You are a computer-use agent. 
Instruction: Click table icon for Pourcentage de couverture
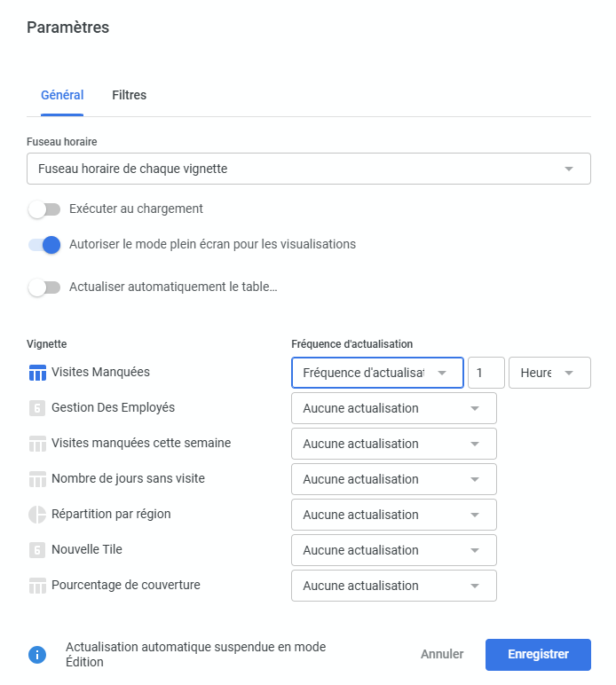point(37,586)
